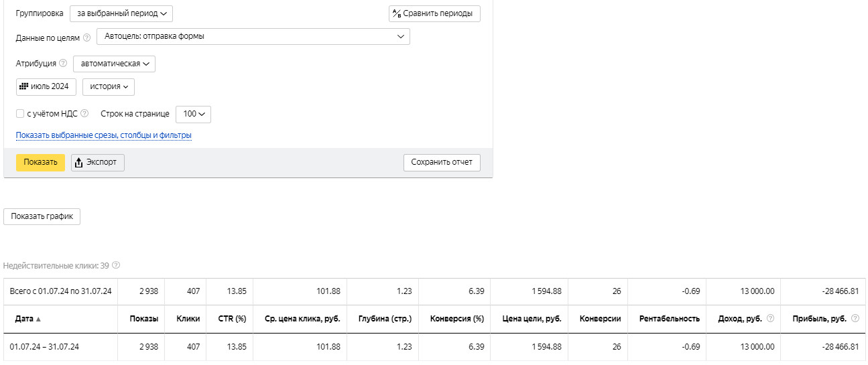Click help icon in Прибыль, руб. column header
The width and height of the screenshot is (868, 365).
(x=855, y=319)
